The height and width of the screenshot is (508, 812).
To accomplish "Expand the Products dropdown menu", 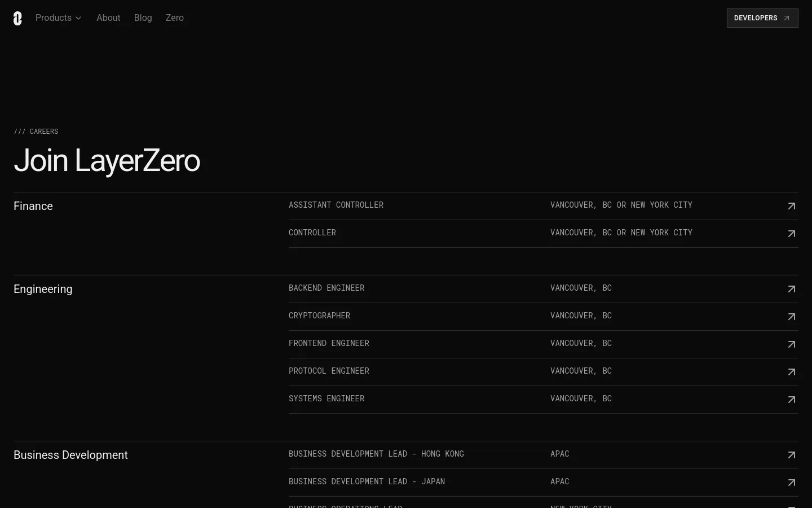I will click(x=59, y=18).
